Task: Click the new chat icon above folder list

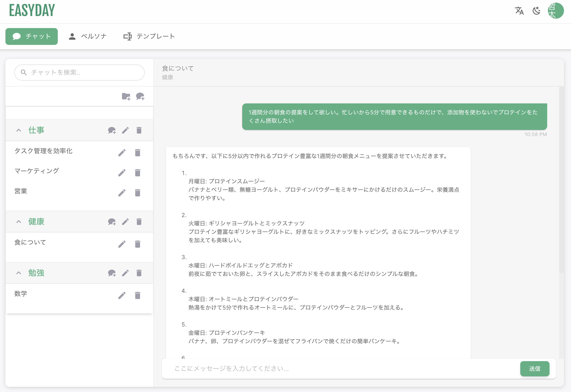Action: [140, 97]
